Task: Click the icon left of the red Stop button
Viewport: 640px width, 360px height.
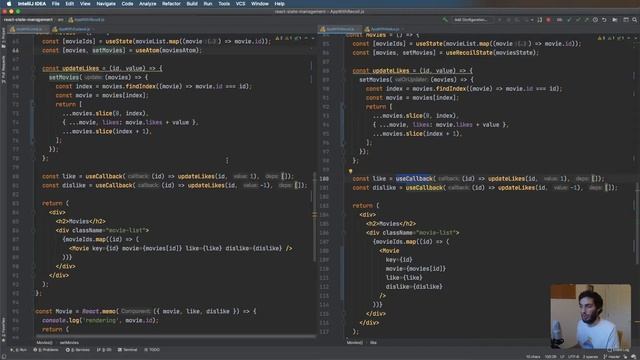Action: pos(540,20)
